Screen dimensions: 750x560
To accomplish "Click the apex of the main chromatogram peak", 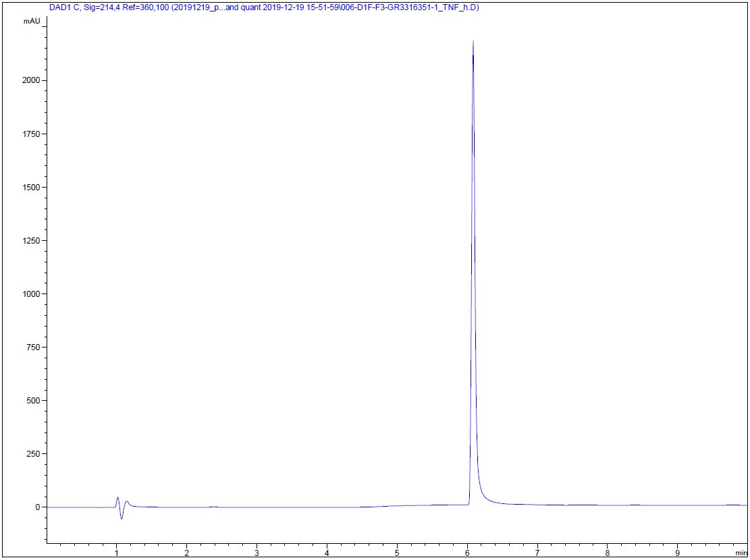I will point(473,42).
